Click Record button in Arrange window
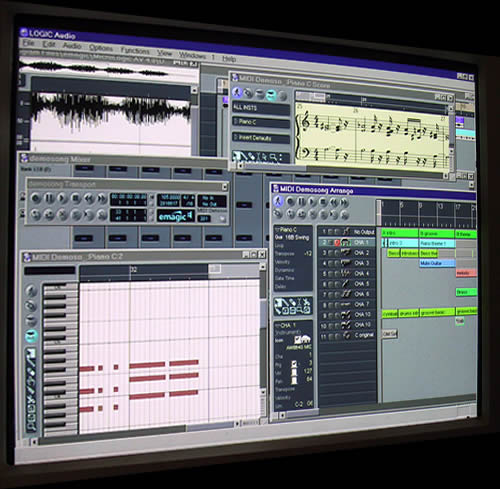This screenshot has height=489, width=500. point(290,201)
